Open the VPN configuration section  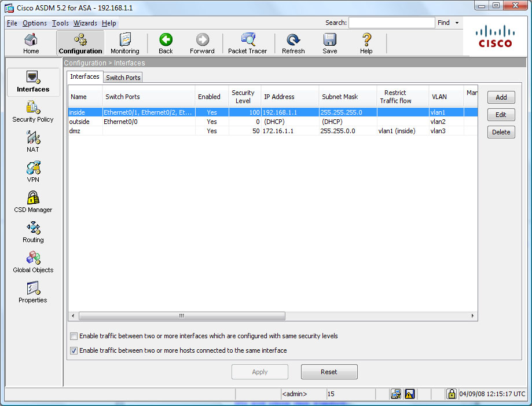click(33, 172)
